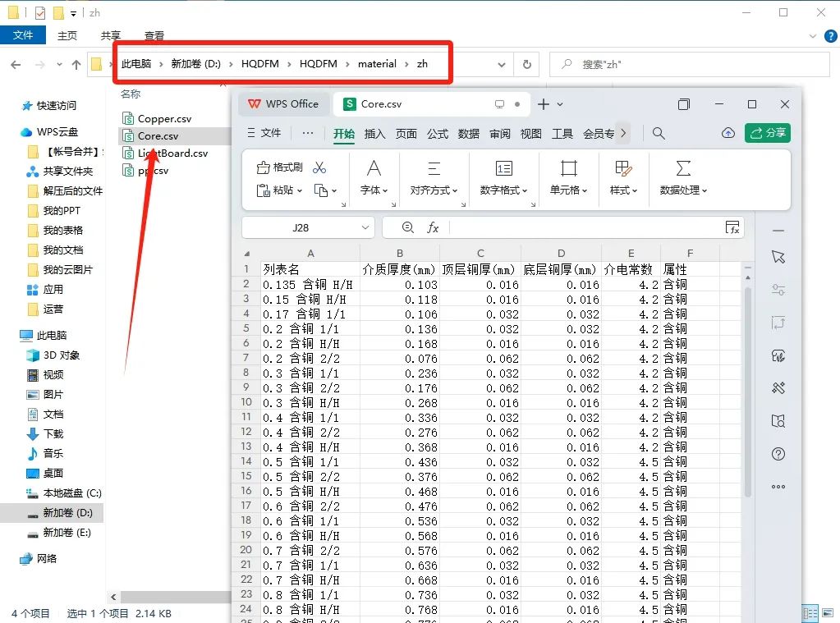Open the Name Box dropdown showing J28
The height and width of the screenshot is (623, 840).
[x=365, y=227]
